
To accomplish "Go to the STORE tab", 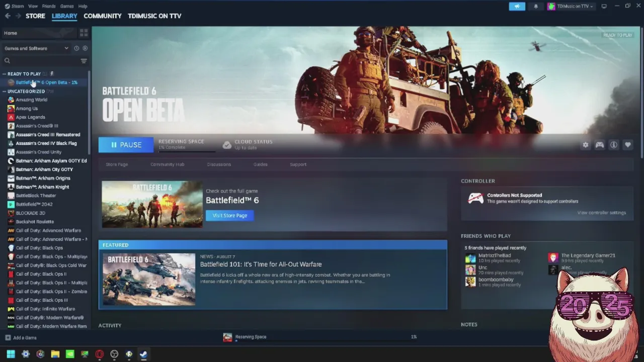I will 35,16.
